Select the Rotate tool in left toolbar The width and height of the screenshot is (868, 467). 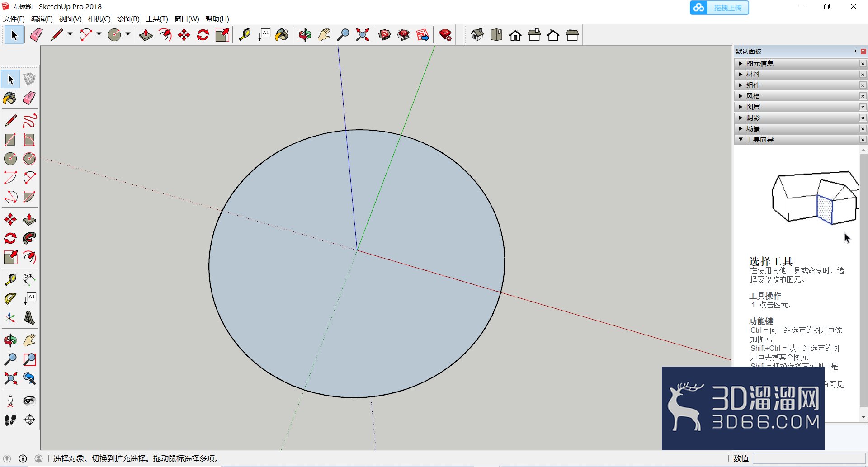point(10,238)
